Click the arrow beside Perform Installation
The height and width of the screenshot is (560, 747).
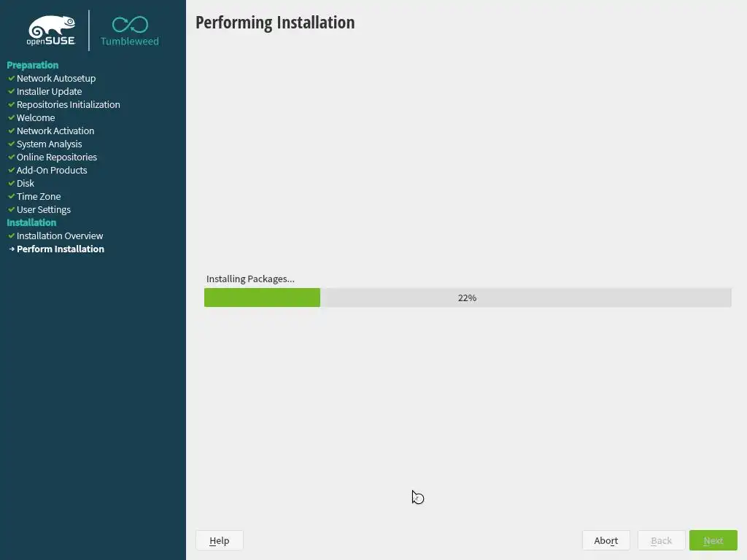coord(12,249)
